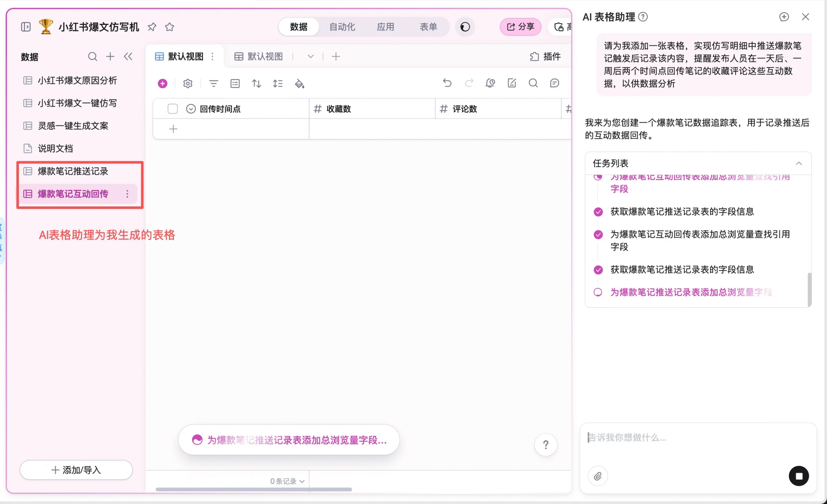
Task: Check the select-all header checkbox
Action: [x=173, y=109]
